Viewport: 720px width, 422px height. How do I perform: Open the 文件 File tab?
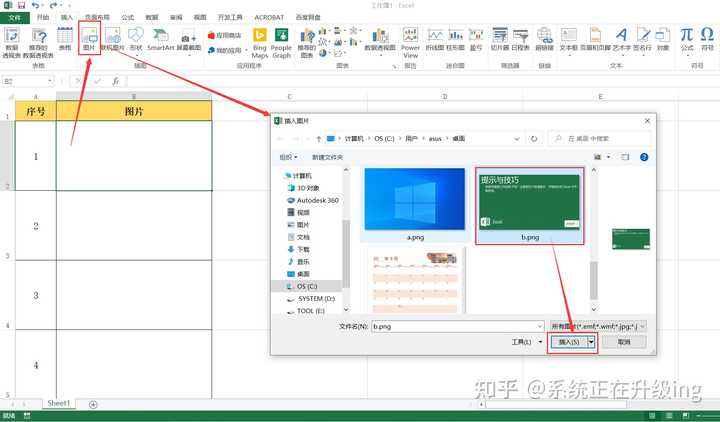tap(15, 17)
